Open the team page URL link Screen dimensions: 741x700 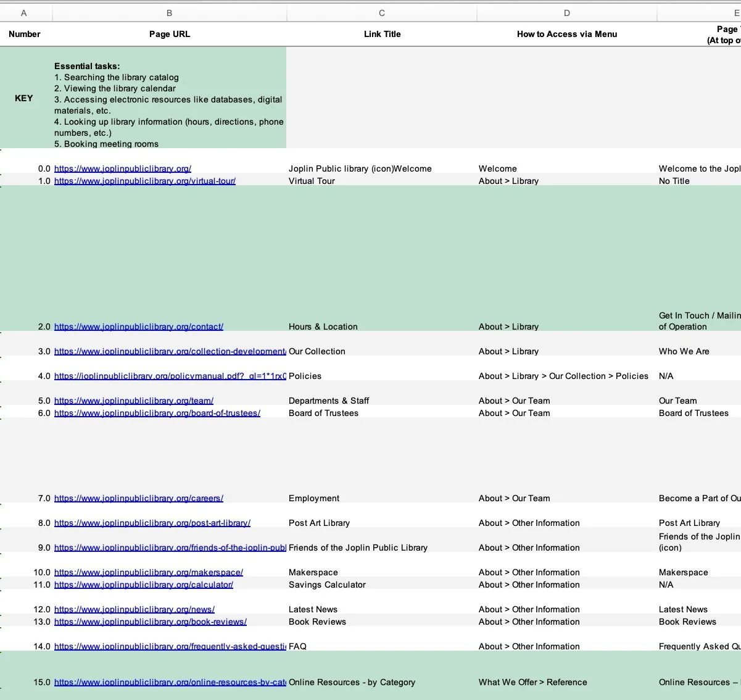point(134,401)
